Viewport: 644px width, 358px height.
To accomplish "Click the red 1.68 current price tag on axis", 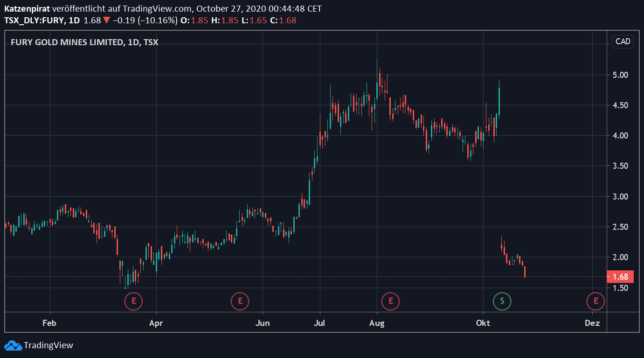I will point(620,277).
